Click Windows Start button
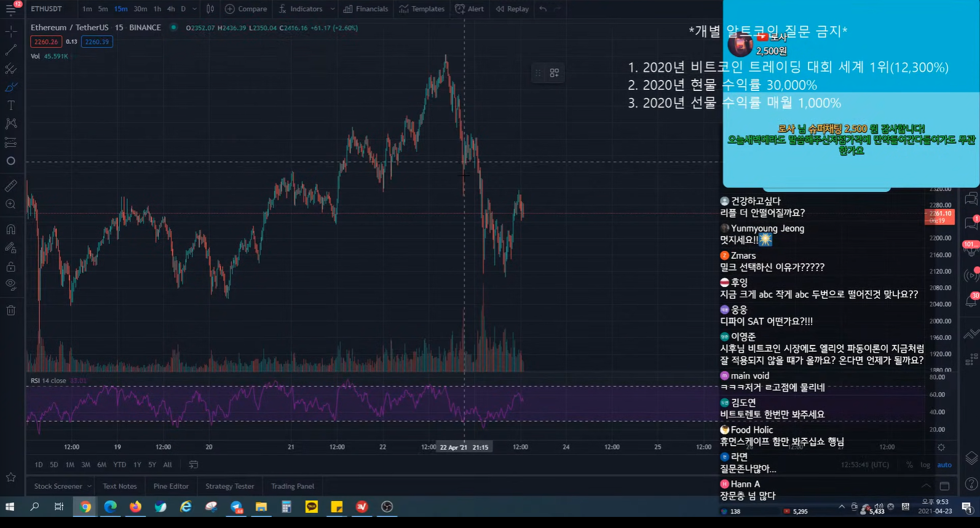Screen dimensions: 980x528 click(x=10, y=506)
